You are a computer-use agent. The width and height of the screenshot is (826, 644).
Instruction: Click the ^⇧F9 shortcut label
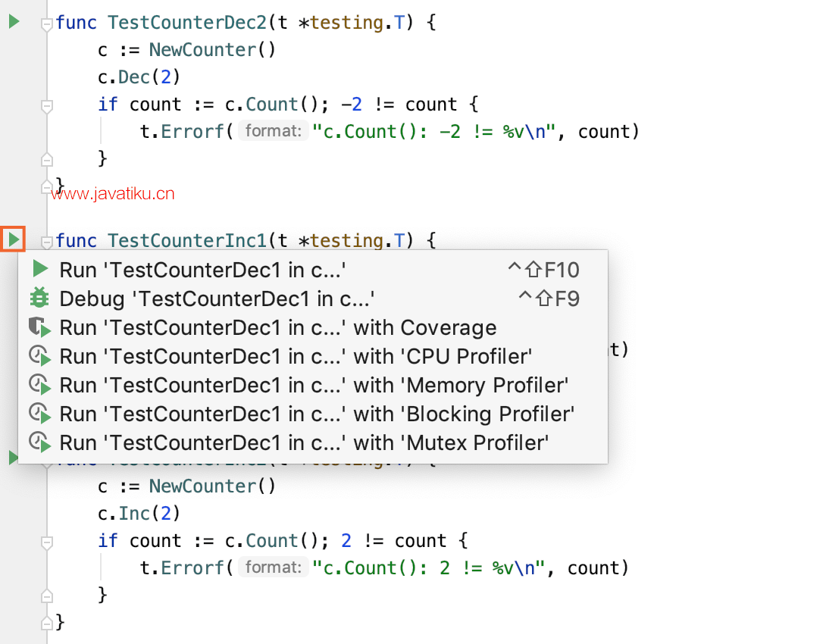pyautogui.click(x=549, y=299)
